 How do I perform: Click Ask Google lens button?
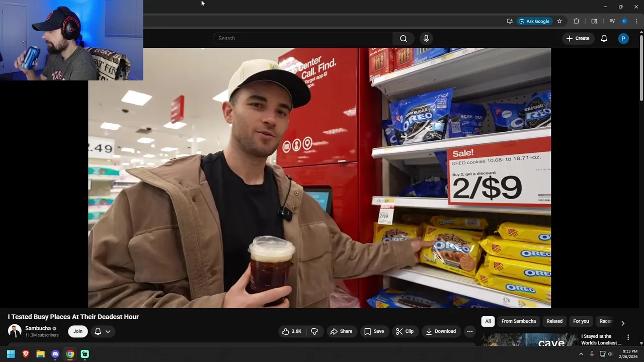534,21
